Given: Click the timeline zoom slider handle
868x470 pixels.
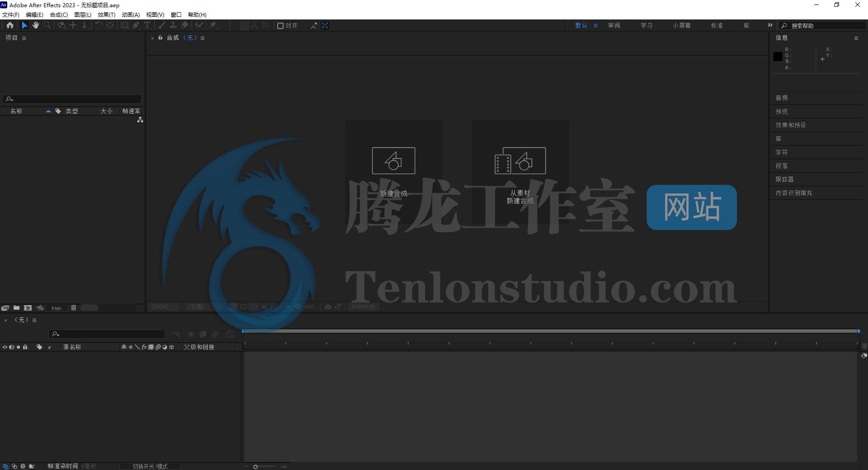Looking at the screenshot, I should (256, 467).
